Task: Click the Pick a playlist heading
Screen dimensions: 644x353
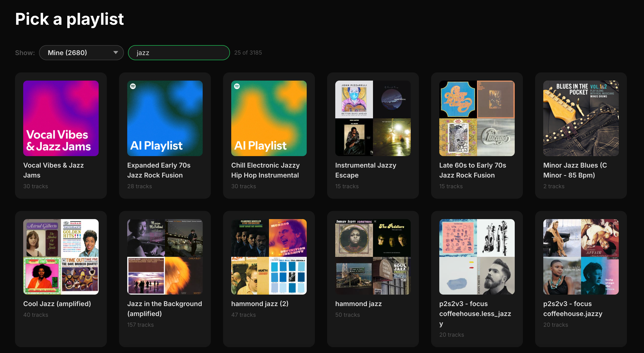Action: [x=69, y=19]
